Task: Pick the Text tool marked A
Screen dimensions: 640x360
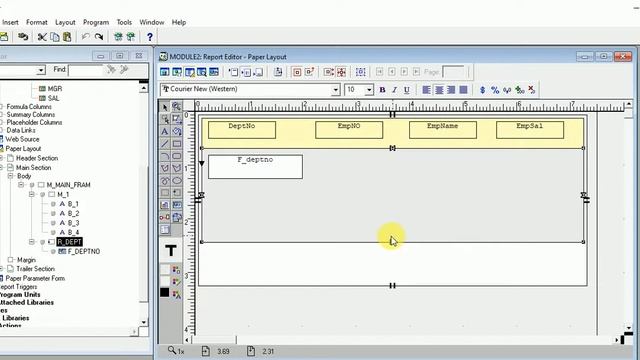Action: tap(164, 131)
